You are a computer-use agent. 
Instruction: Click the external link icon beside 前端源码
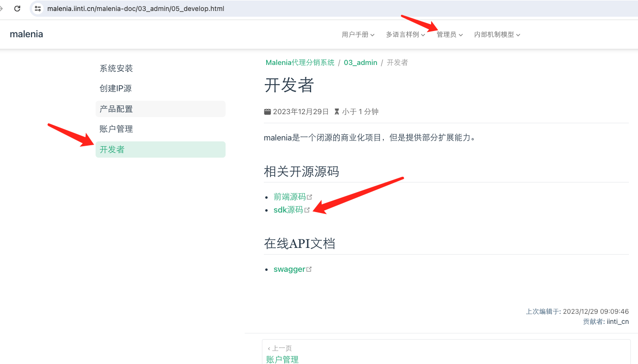[309, 197]
